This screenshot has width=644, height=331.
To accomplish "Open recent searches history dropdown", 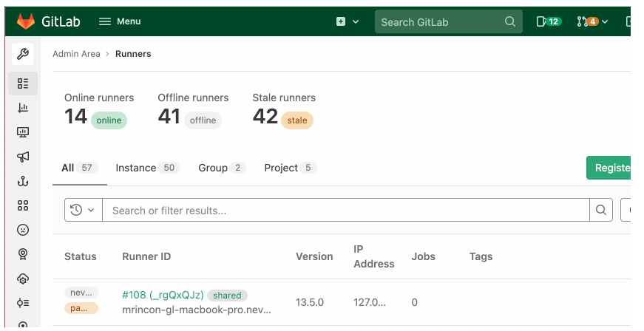I will coord(84,210).
